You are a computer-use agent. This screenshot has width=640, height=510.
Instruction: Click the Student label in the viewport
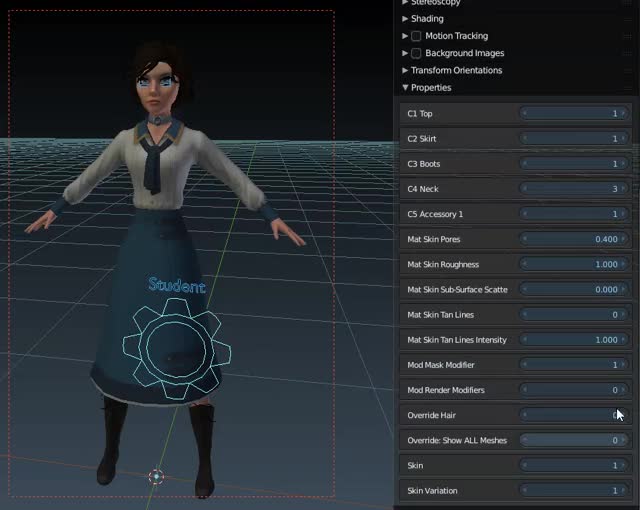pos(177,285)
